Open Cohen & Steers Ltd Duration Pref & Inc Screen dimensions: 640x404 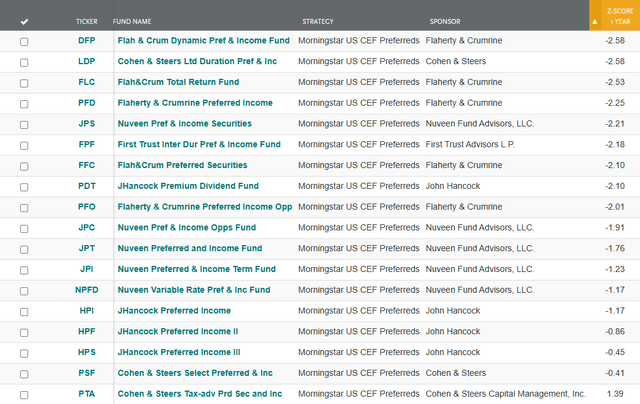point(197,61)
